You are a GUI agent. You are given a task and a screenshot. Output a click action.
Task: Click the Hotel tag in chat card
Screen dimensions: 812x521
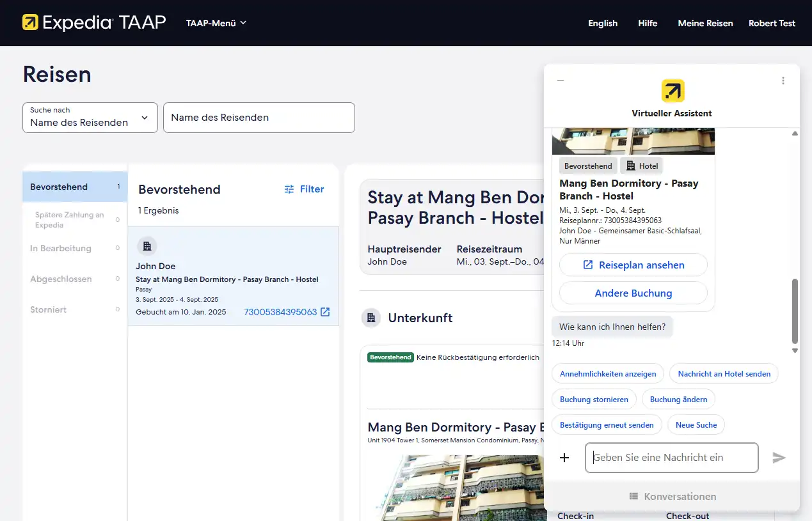[x=642, y=166]
